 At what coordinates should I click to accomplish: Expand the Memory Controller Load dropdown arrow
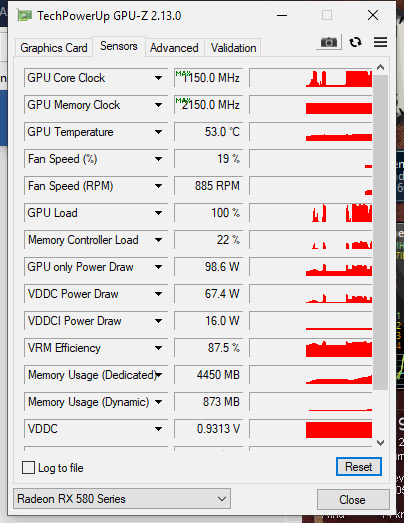pyautogui.click(x=158, y=240)
